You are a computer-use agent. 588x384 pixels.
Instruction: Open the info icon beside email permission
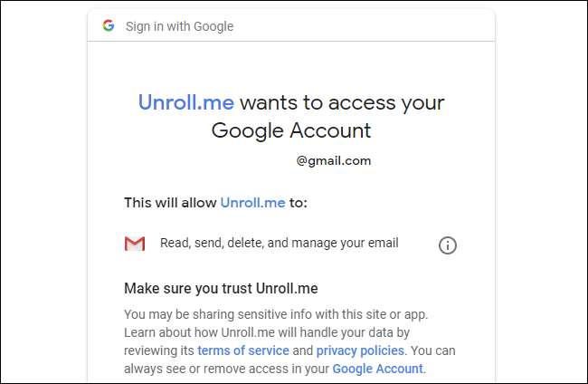coord(447,245)
